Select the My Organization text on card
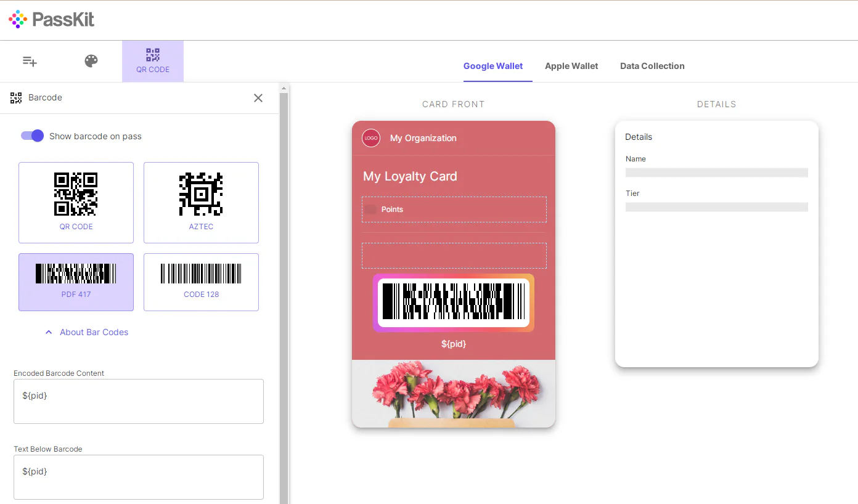858x504 pixels. (423, 138)
